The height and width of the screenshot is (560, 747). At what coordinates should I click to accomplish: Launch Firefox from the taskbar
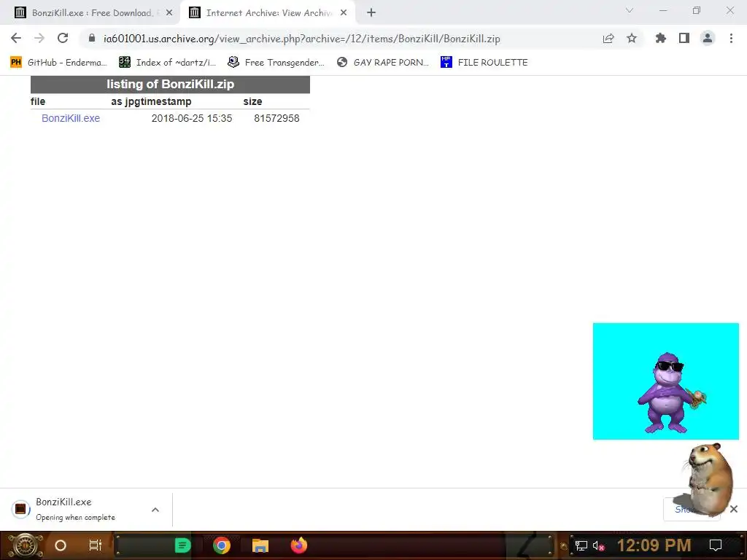[298, 545]
